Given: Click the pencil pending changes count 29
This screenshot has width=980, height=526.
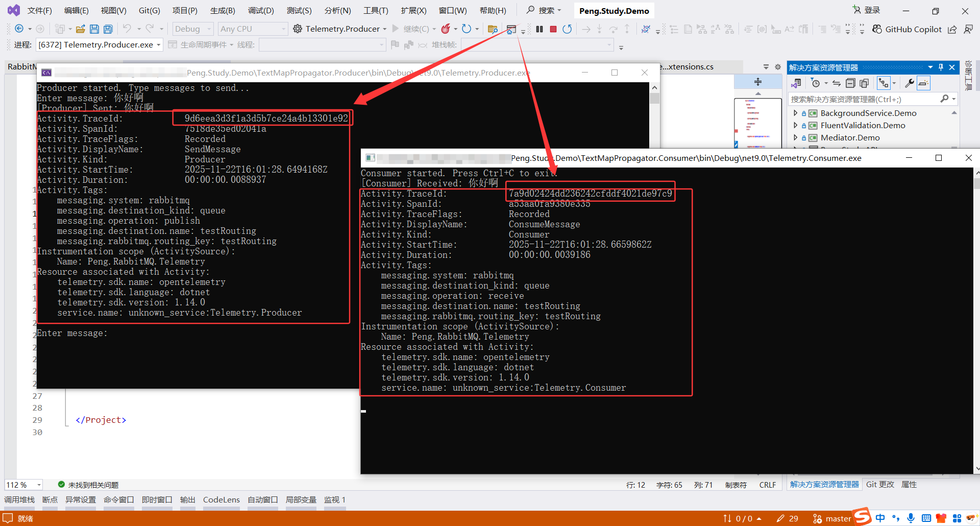Looking at the screenshot, I should coord(787,519).
